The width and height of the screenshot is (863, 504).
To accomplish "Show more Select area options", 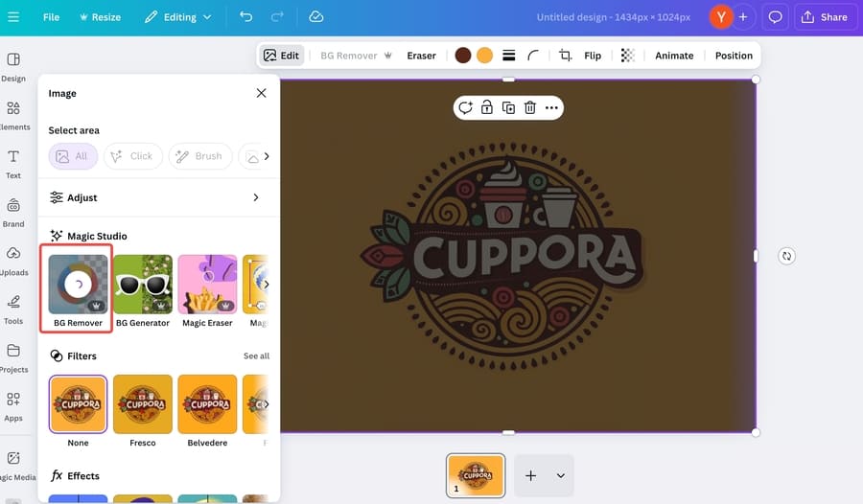I will (x=267, y=156).
